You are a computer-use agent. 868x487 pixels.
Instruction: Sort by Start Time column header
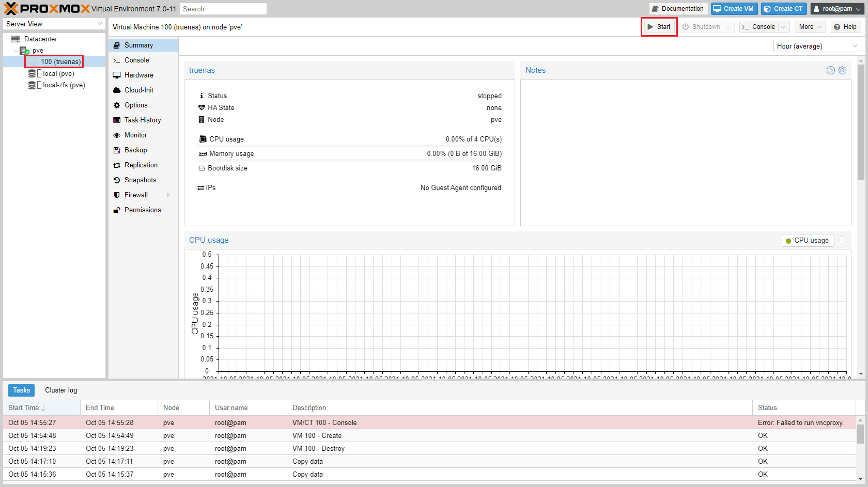42,408
